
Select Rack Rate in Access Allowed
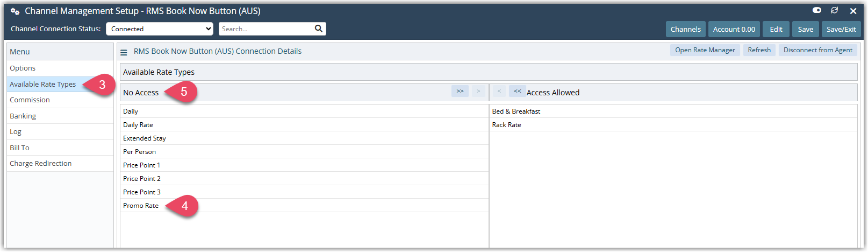673,125
